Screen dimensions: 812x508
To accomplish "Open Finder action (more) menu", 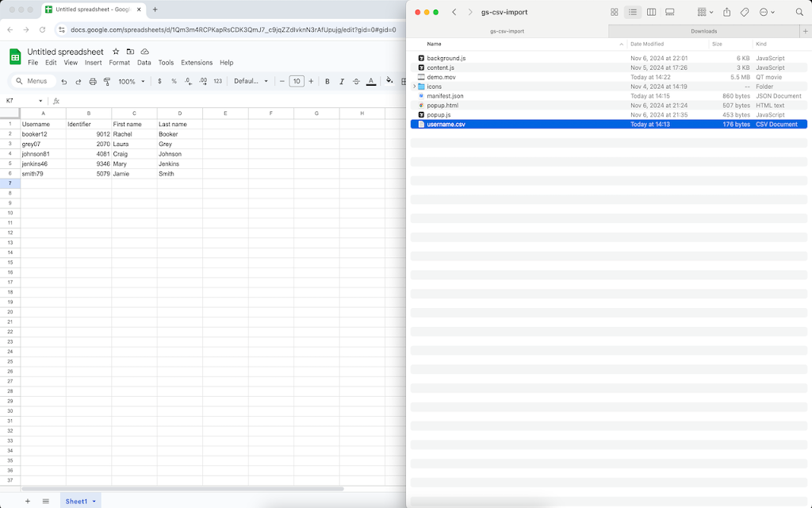I will 767,12.
